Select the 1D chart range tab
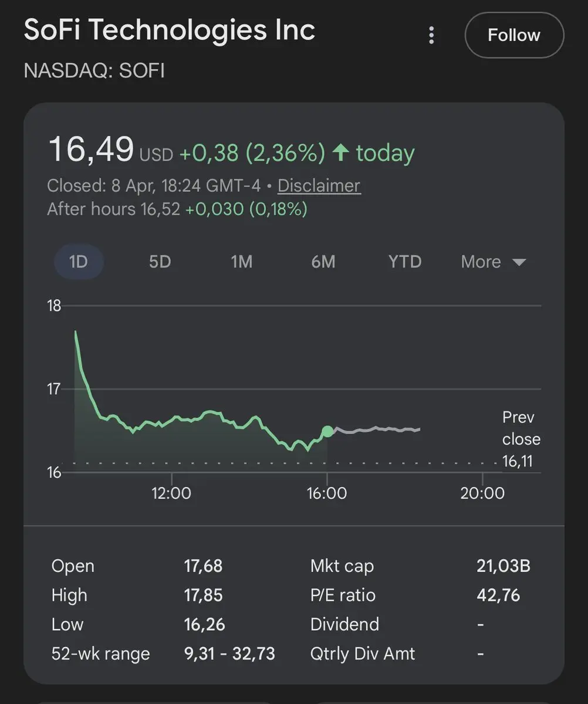 point(79,262)
